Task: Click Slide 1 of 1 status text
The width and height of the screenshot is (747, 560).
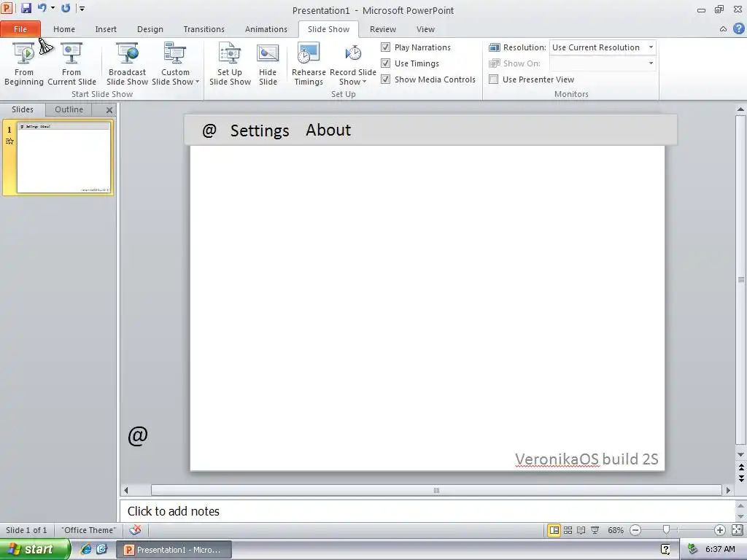Action: (x=26, y=530)
